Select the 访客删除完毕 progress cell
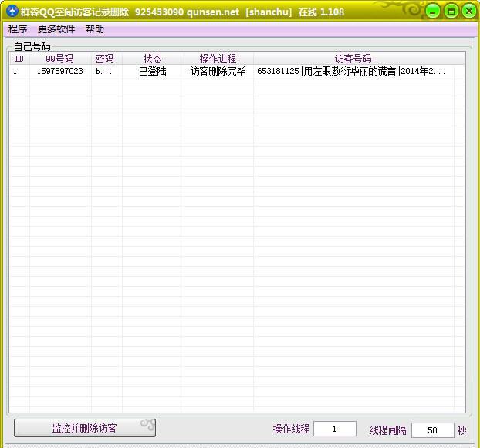This screenshot has width=480, height=448. 218,71
